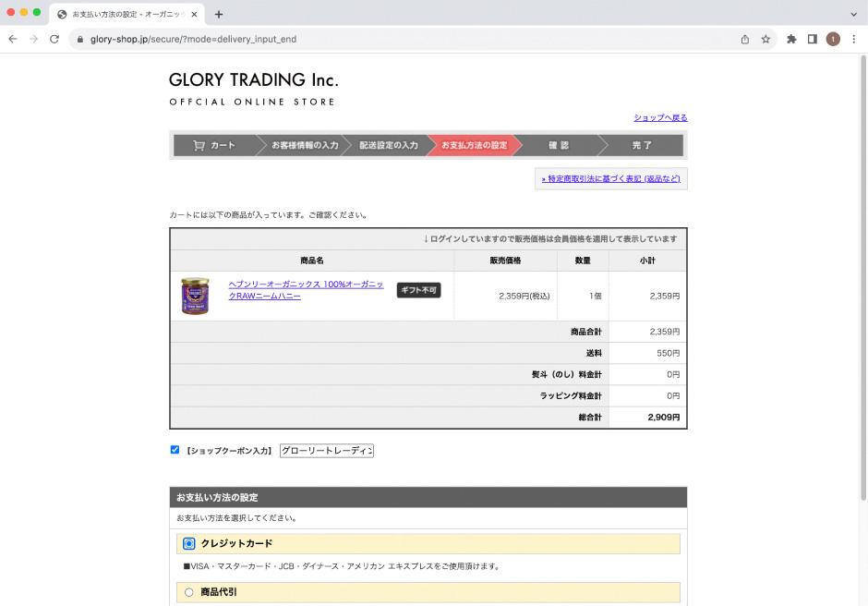
Task: Click the user profile avatar
Action: 833,39
